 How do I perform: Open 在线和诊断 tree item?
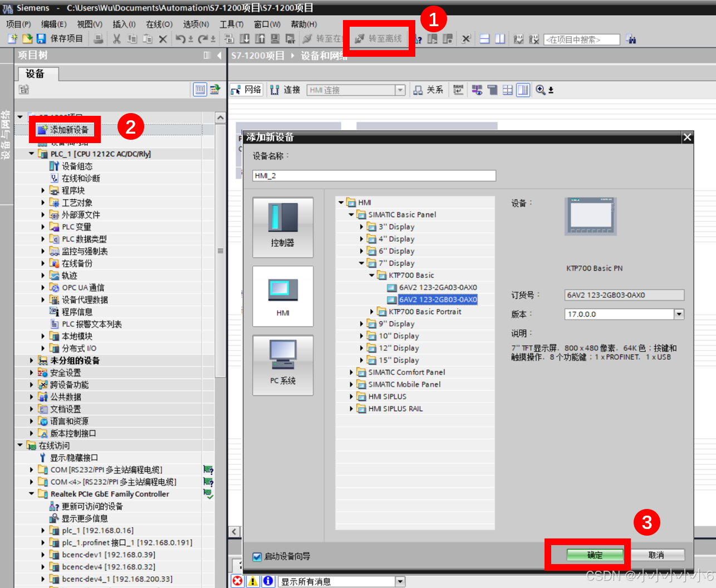[75, 178]
